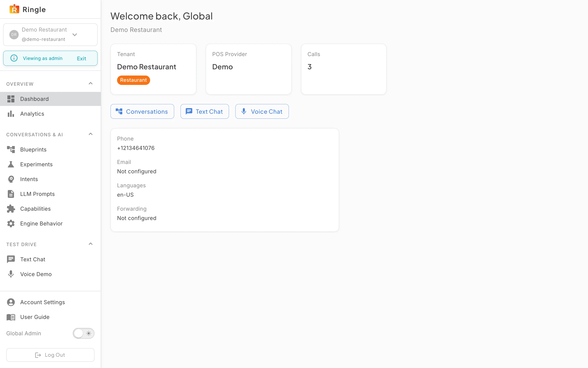Open Capabilities page

pos(50,209)
